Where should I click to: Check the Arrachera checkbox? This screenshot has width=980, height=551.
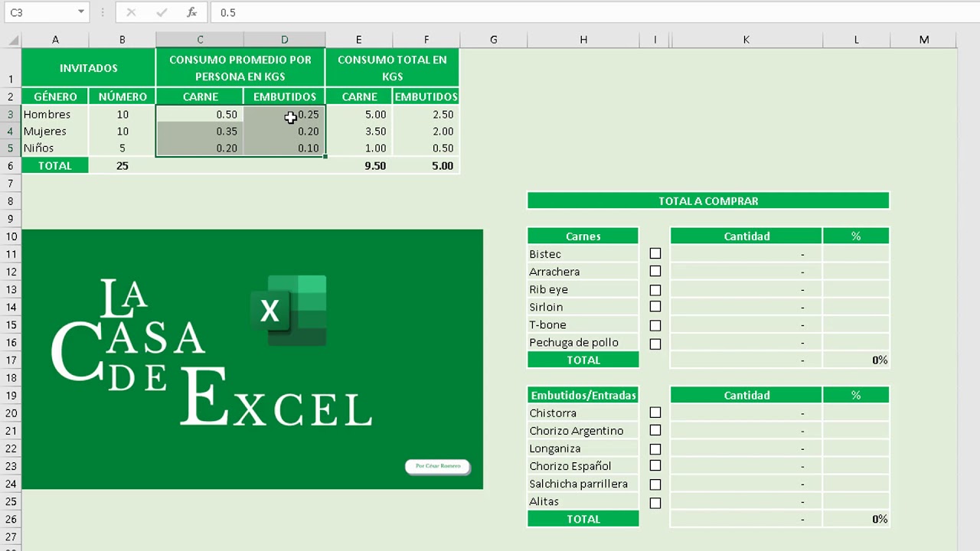(x=655, y=271)
